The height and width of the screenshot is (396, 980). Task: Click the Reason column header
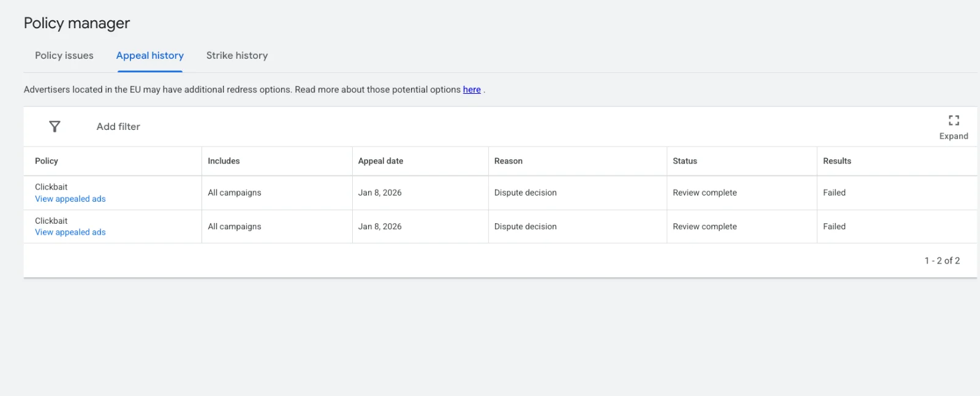click(508, 161)
